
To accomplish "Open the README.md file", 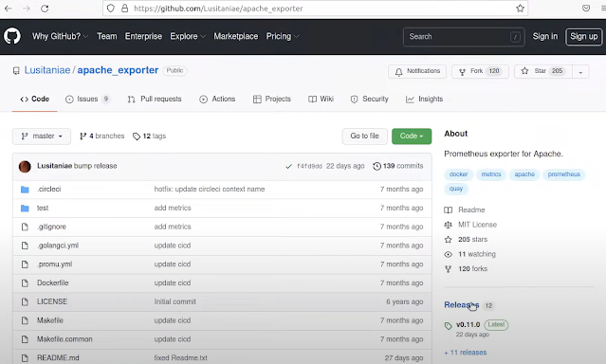I will (x=58, y=357).
